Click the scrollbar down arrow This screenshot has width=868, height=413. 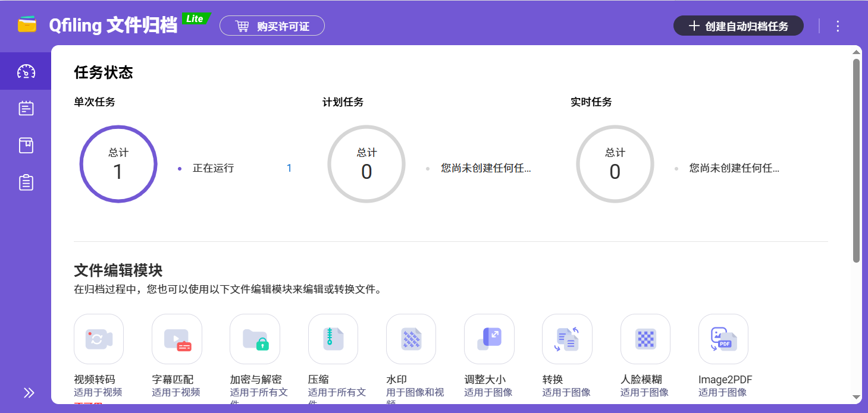pos(856,397)
